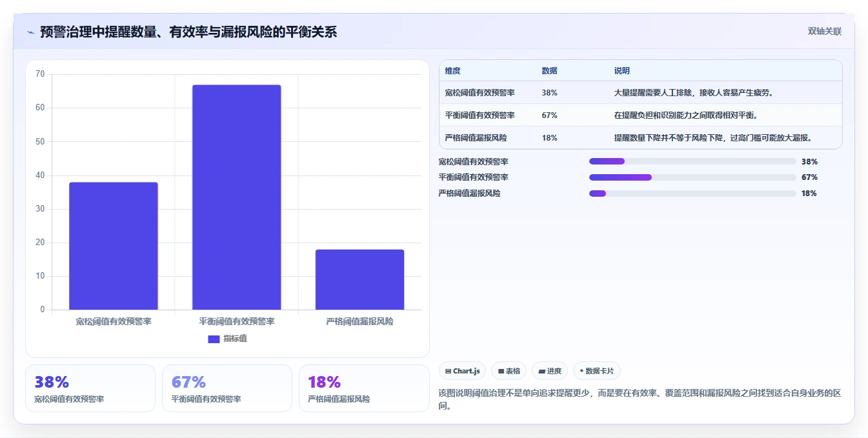Click the icon inside 表格 tag
Viewport: 868px width, 438px height.
point(501,372)
